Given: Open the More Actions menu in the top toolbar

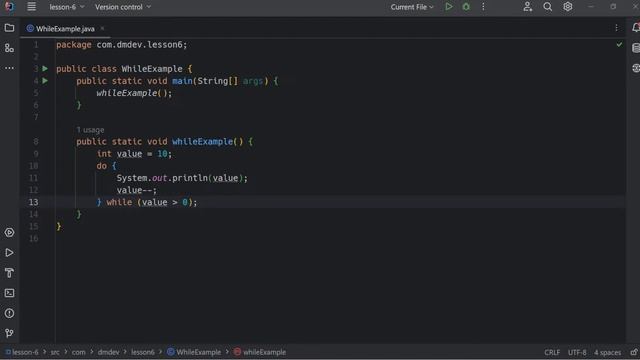Looking at the screenshot, I should click(483, 7).
